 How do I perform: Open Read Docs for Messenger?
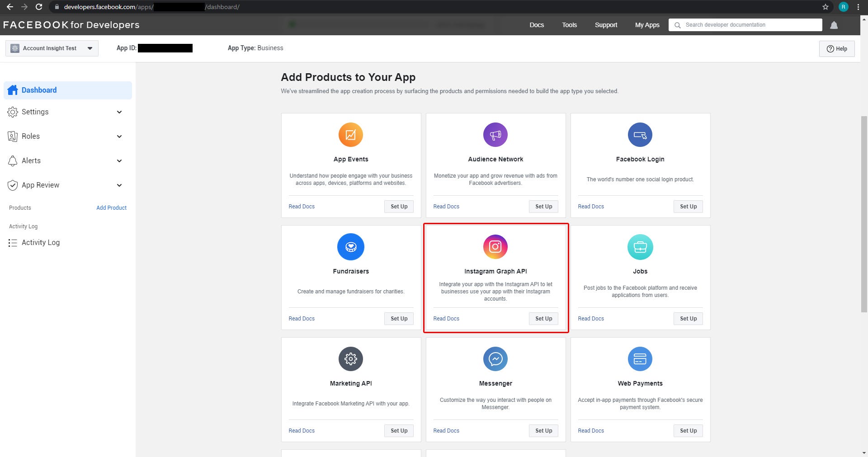click(x=446, y=431)
